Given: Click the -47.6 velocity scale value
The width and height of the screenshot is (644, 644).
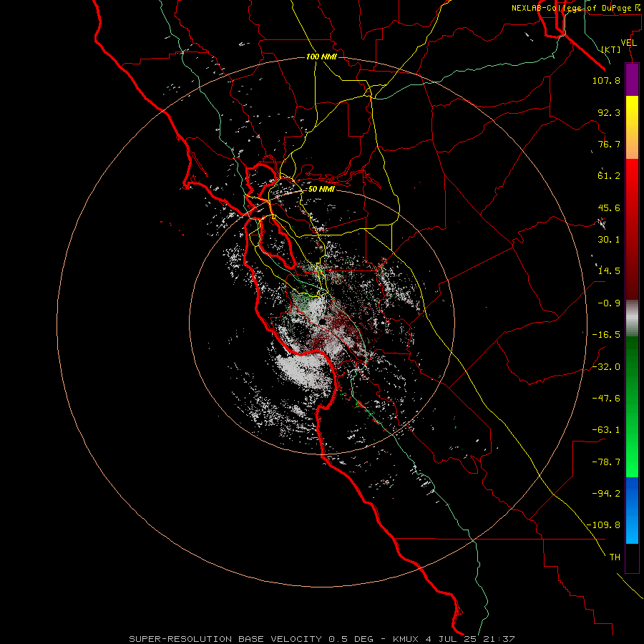Looking at the screenshot, I should 606,399.
